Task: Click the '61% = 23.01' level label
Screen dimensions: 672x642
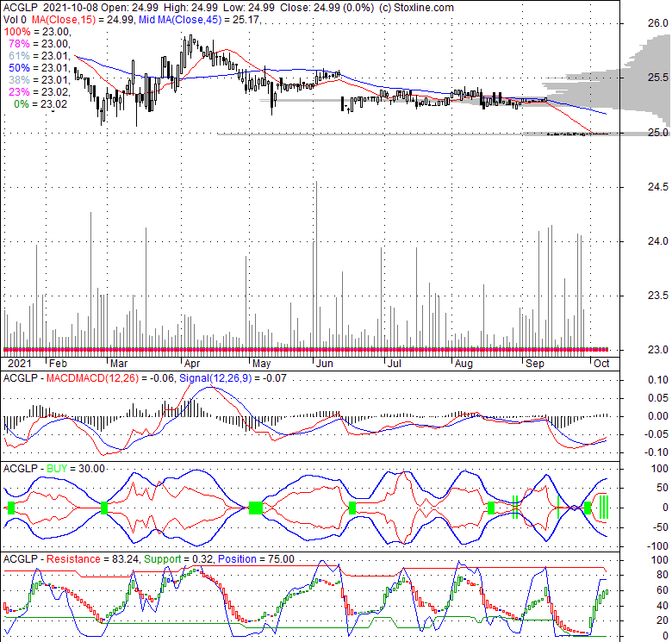Action: pyautogui.click(x=39, y=56)
